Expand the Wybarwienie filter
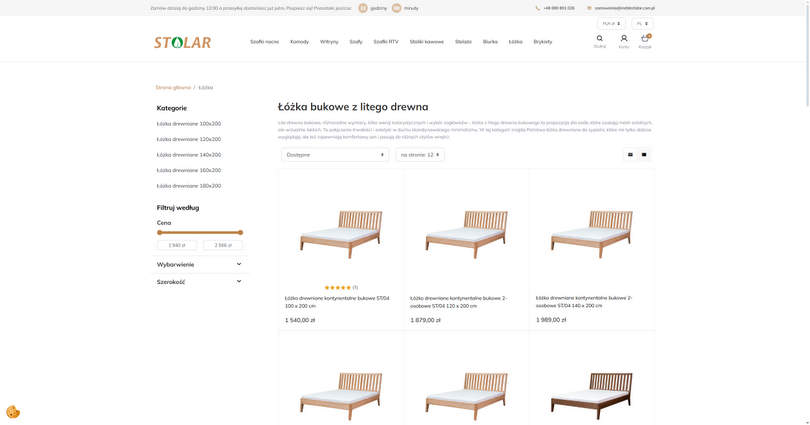The width and height of the screenshot is (810, 425). click(x=199, y=265)
